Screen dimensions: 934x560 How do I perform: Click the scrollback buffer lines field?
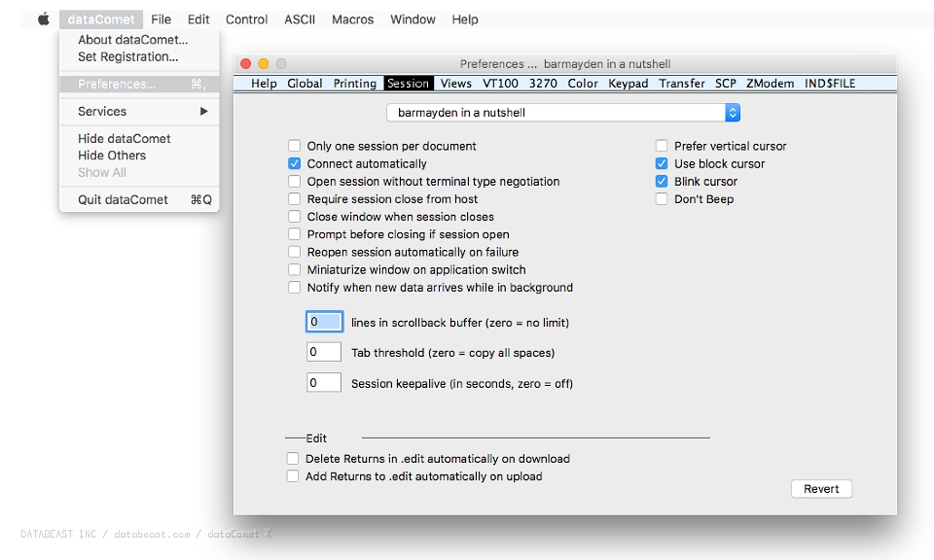324,322
